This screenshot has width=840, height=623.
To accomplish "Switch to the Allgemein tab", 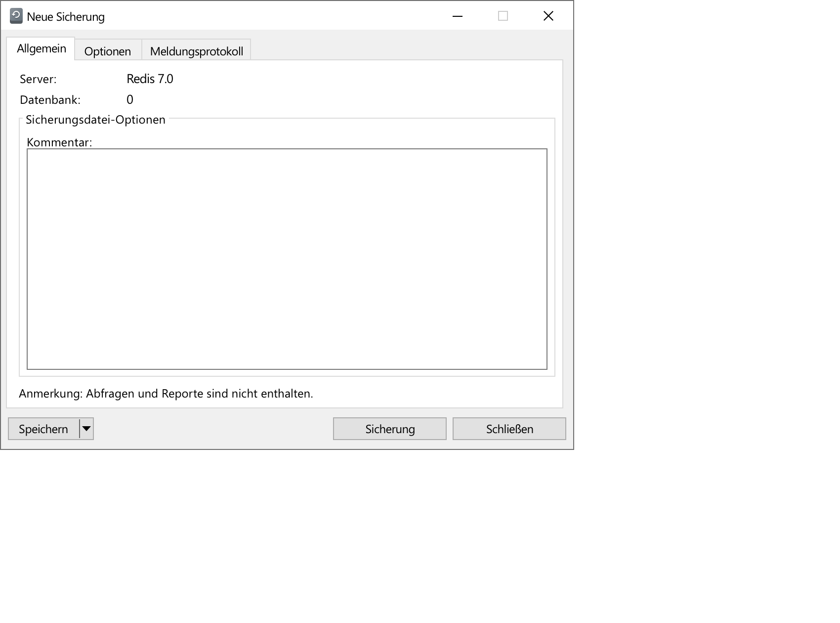I will pos(41,48).
